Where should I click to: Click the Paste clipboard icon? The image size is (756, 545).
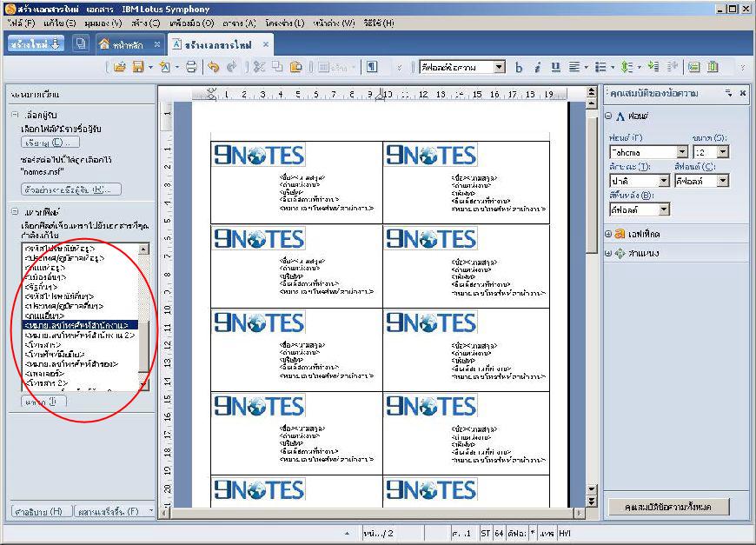[295, 67]
